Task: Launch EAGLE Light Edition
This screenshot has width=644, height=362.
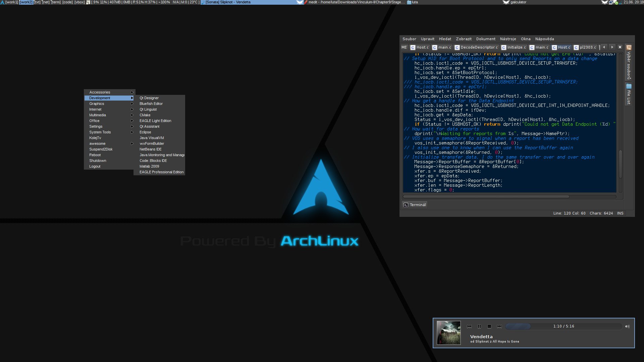Action: [159, 121]
